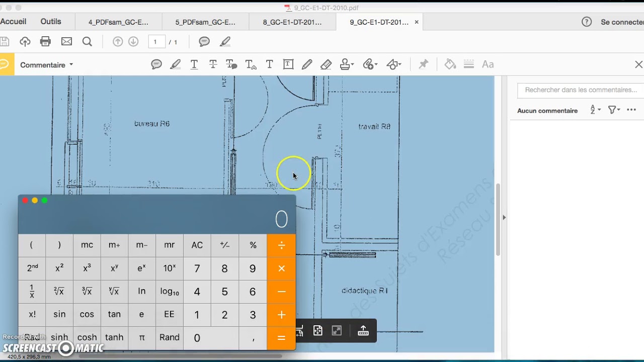Select the underline text tool

coord(194,64)
